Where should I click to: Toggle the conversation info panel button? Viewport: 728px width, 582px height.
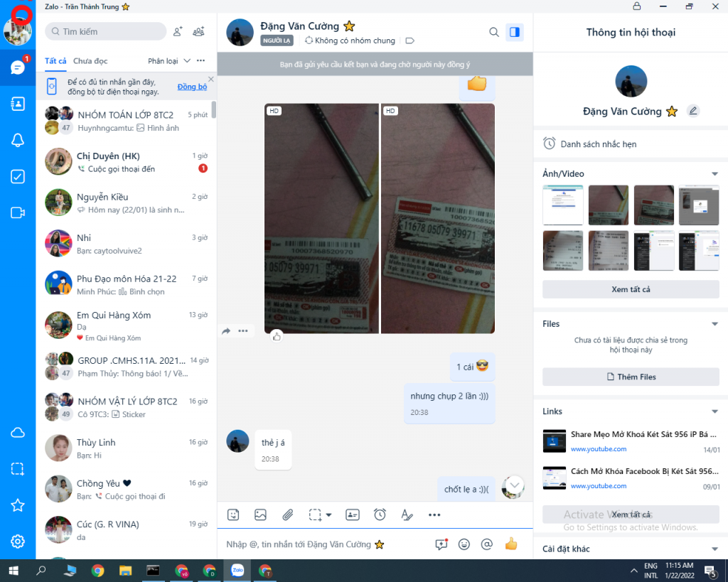(515, 32)
